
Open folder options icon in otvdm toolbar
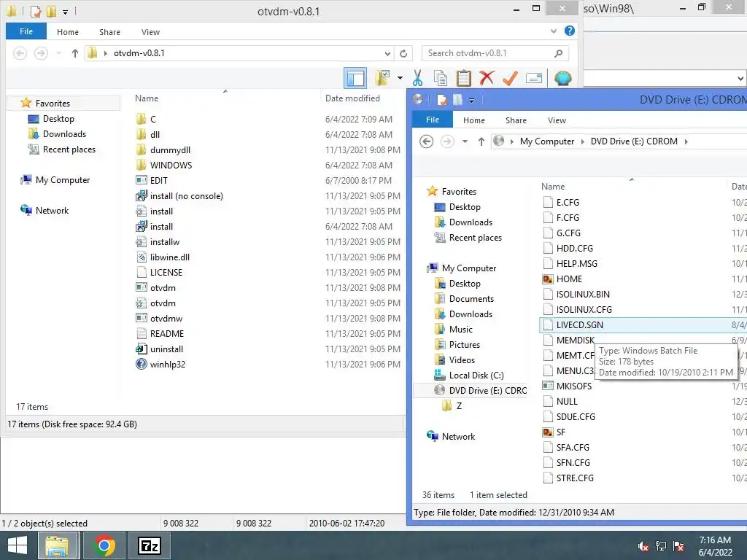coord(382,77)
